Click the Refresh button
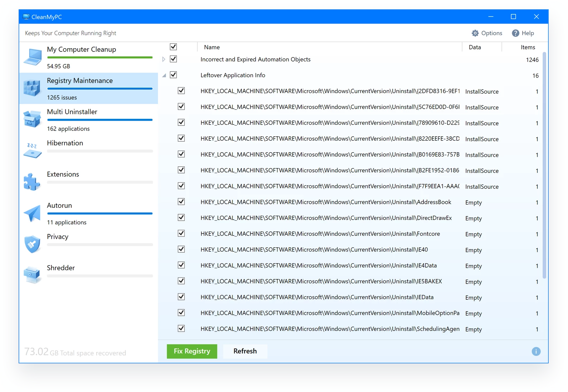Image resolution: width=568 pixels, height=392 pixels. 245,351
